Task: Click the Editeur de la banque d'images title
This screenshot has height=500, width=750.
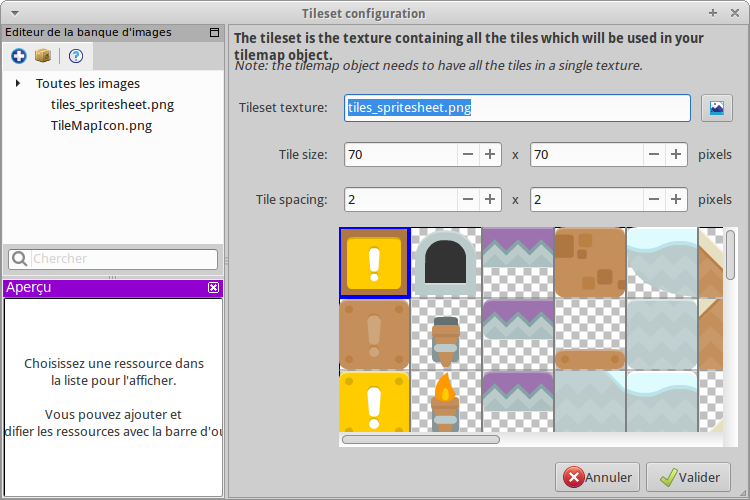Action: 88,32
